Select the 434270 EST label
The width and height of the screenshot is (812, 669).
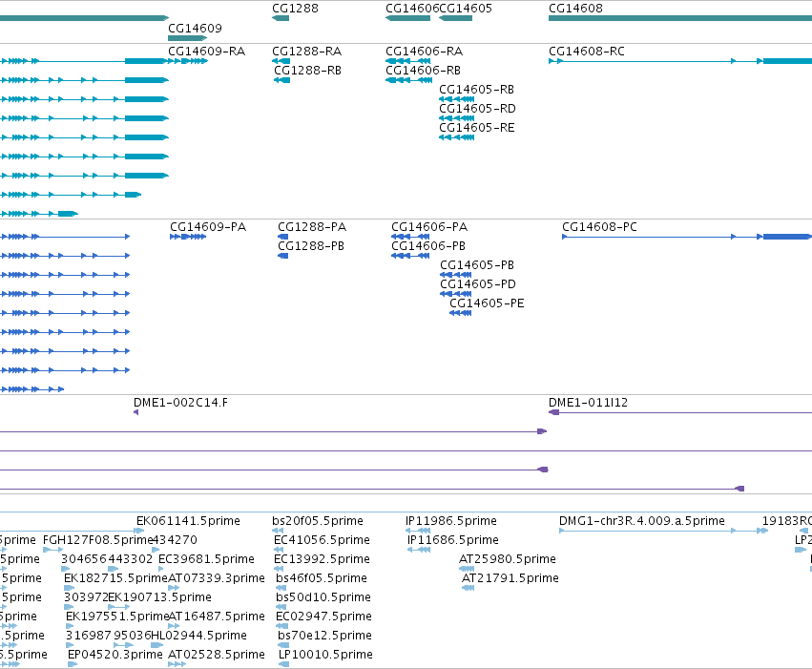coord(176,540)
